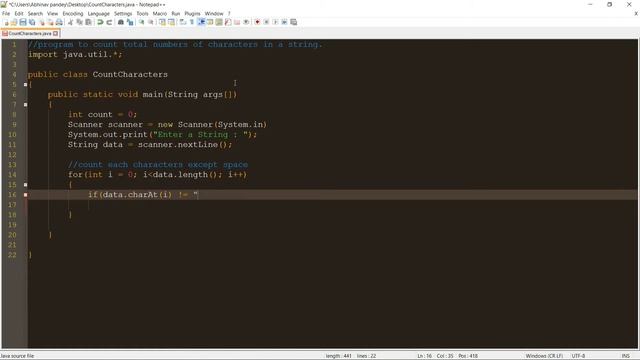This screenshot has width=640, height=360.
Task: Toggle INS insert mode in status bar
Action: point(625,356)
